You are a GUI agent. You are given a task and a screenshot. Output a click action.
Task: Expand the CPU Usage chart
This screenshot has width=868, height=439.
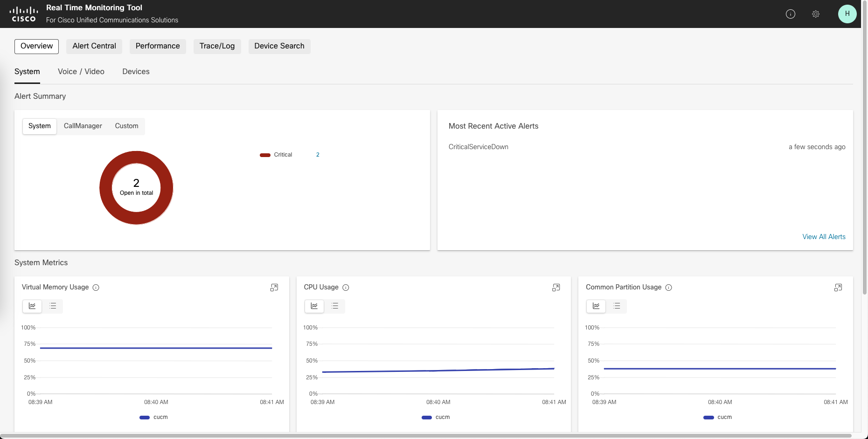(x=556, y=288)
